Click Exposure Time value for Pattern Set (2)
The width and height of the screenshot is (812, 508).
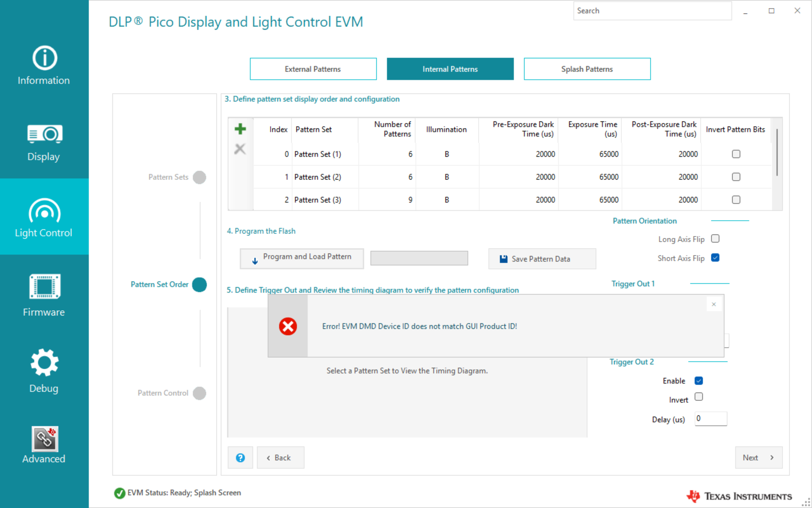pos(609,177)
